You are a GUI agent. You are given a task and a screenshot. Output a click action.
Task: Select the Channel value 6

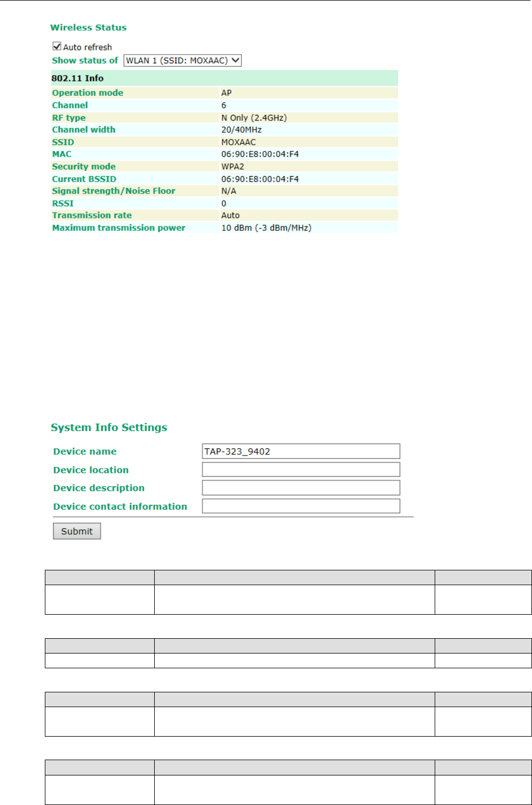[224, 105]
